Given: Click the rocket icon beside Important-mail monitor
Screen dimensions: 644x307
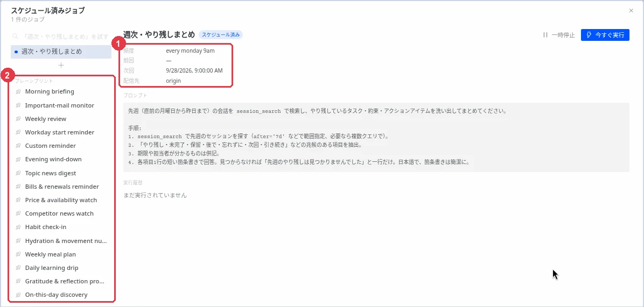Looking at the screenshot, I should click(x=18, y=105).
